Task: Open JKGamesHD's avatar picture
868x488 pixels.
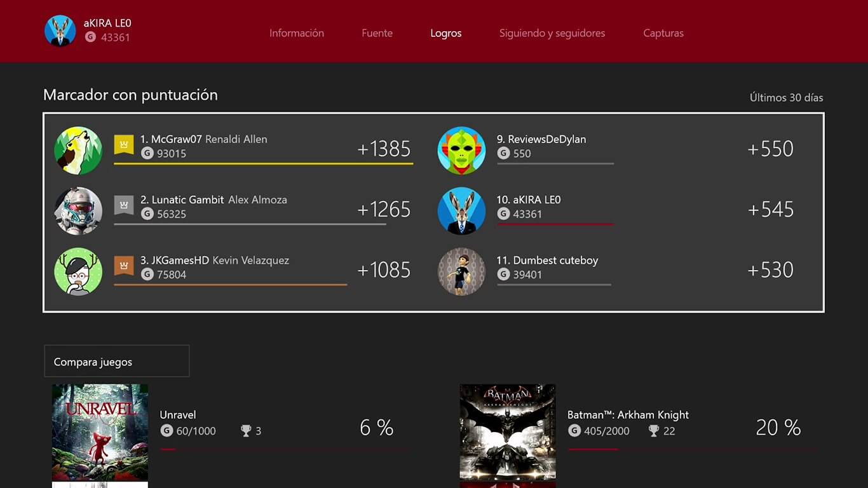Action: (x=78, y=271)
